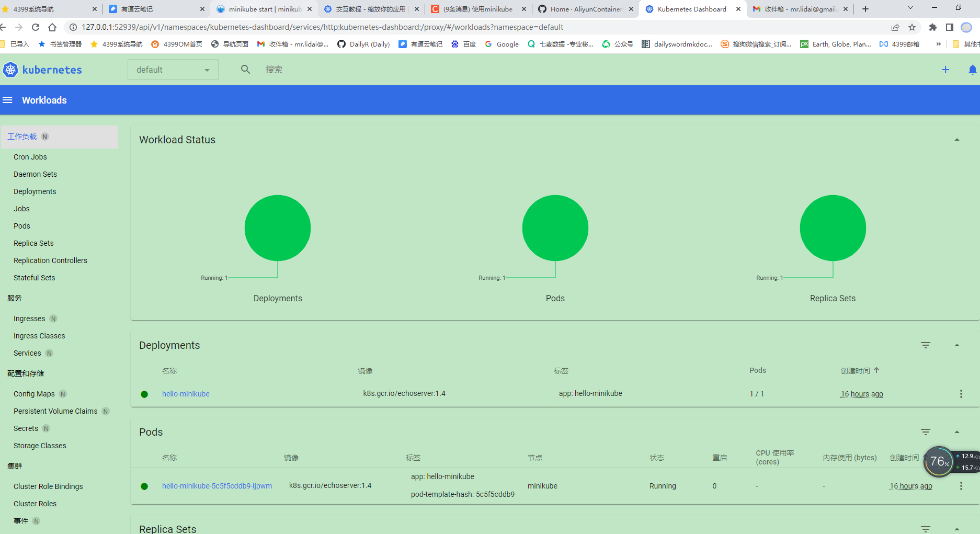980x534 pixels.
Task: Open the default namespace dropdown
Action: pos(173,70)
